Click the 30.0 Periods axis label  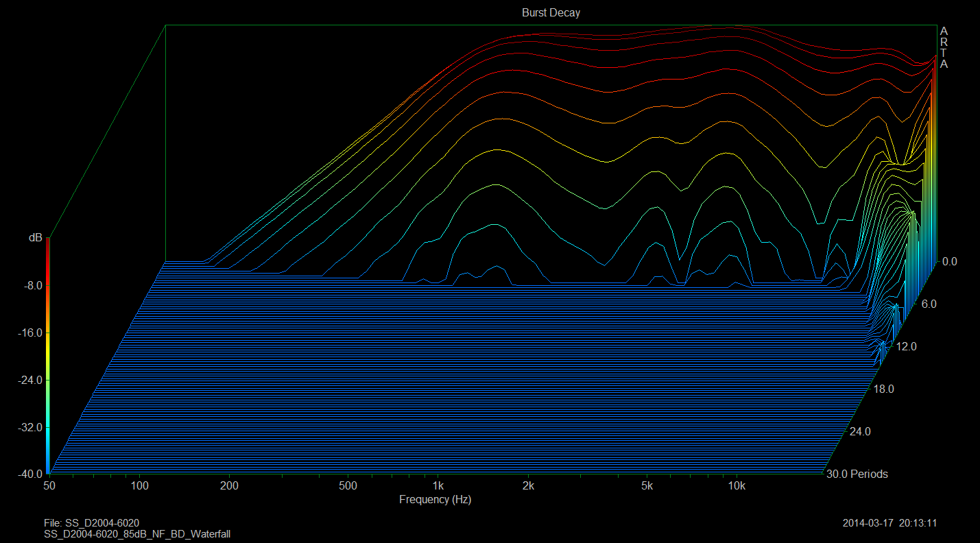[857, 474]
